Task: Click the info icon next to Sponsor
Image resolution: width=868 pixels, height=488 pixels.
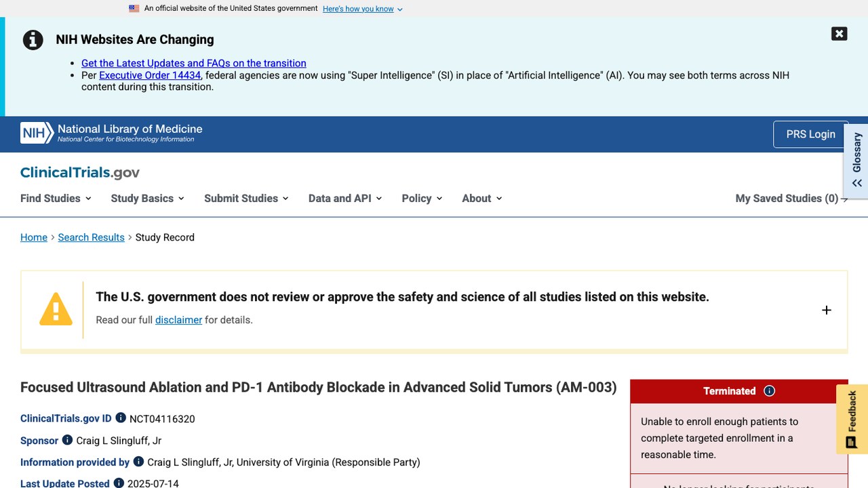Action: pyautogui.click(x=67, y=440)
